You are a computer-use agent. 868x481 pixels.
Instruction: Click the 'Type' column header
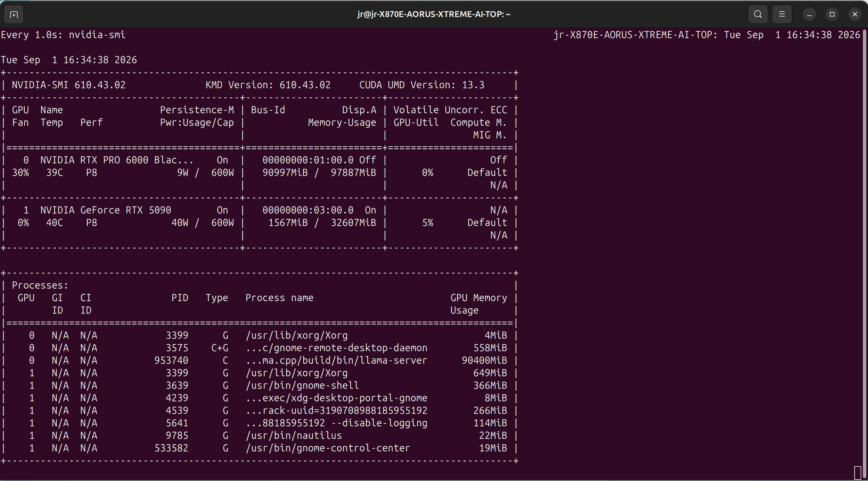click(217, 298)
